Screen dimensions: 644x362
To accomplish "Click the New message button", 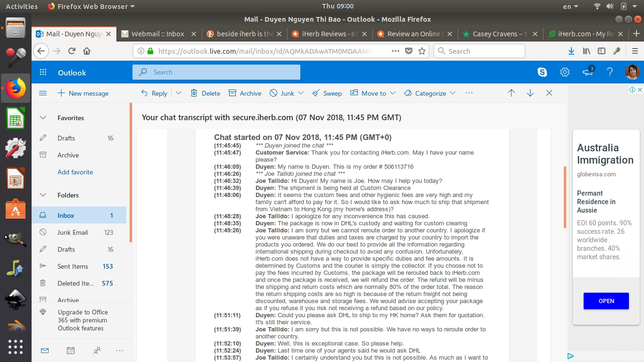I will 83,93.
